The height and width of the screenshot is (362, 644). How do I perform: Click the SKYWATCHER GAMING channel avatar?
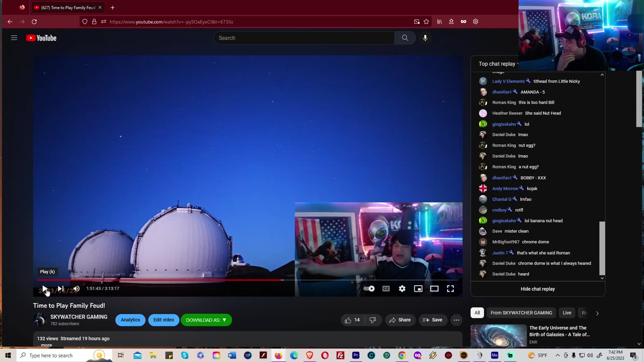click(40, 320)
